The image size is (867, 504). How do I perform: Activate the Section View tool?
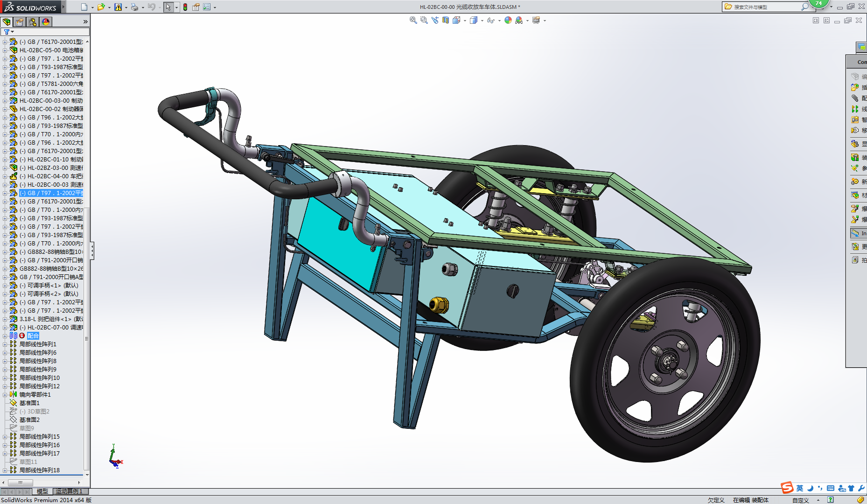pyautogui.click(x=446, y=20)
